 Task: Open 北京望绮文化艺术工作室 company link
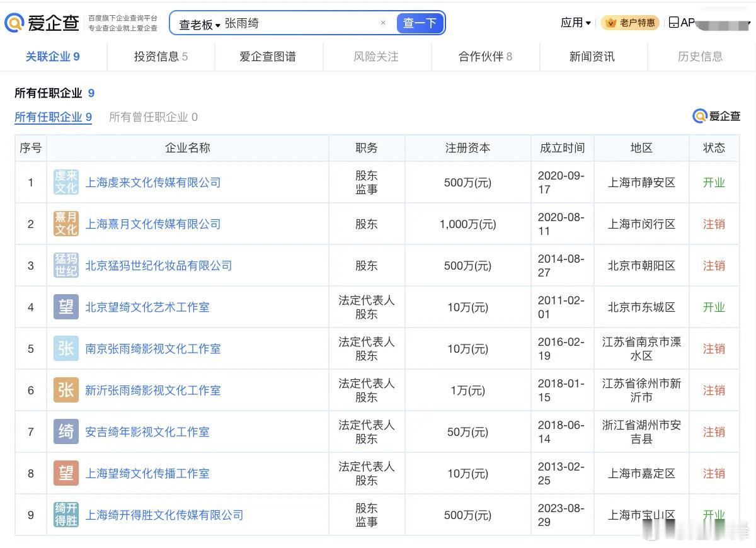point(147,307)
